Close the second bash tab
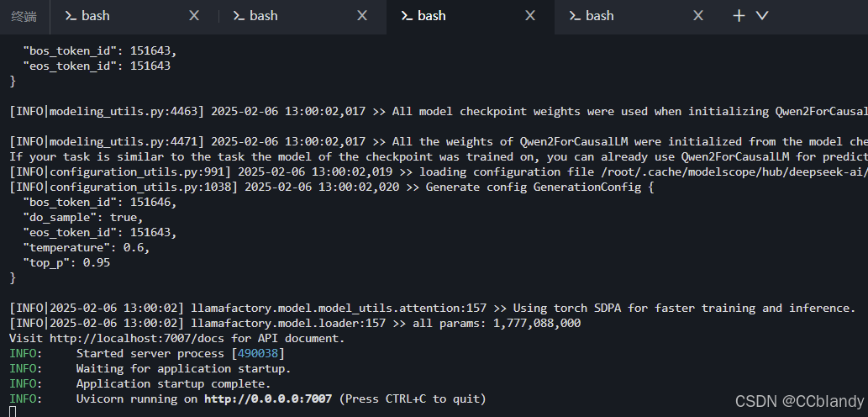868x417 pixels. (362, 16)
